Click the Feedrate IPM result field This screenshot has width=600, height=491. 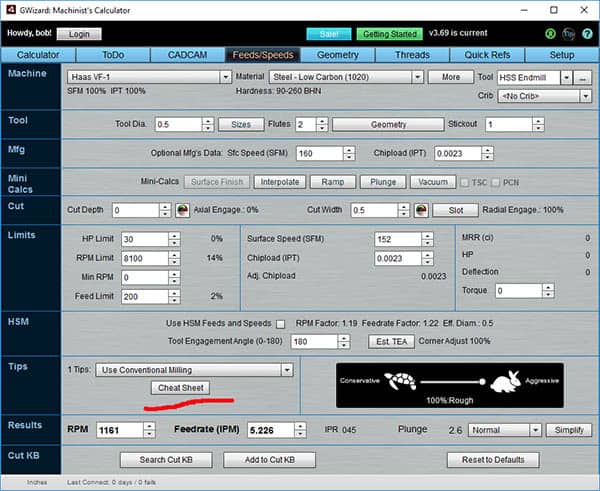[271, 431]
